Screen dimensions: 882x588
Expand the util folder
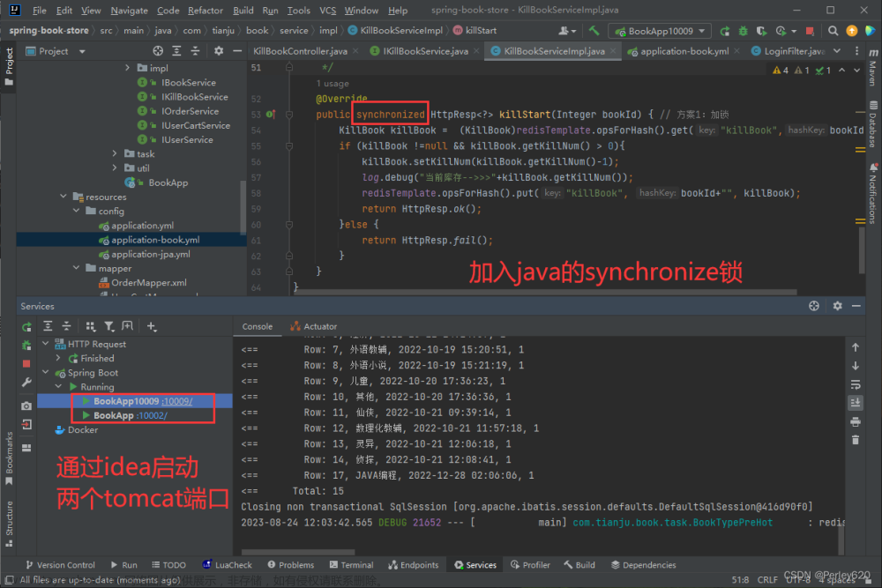(115, 167)
